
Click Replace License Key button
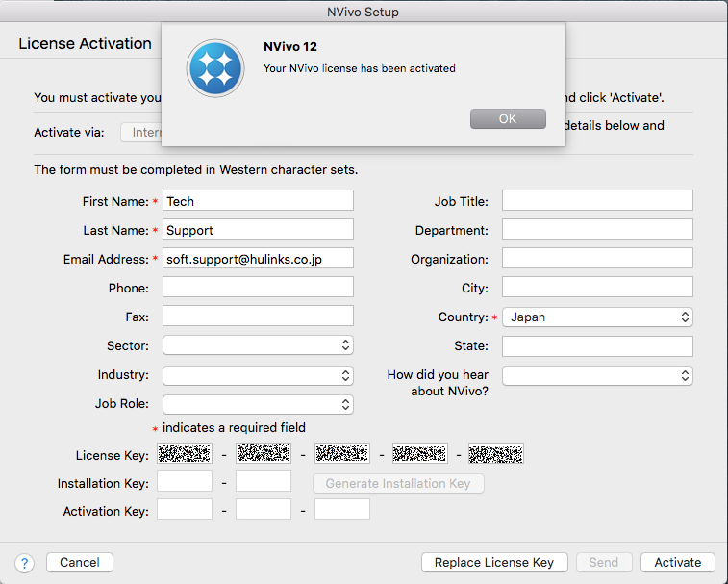coord(494,562)
